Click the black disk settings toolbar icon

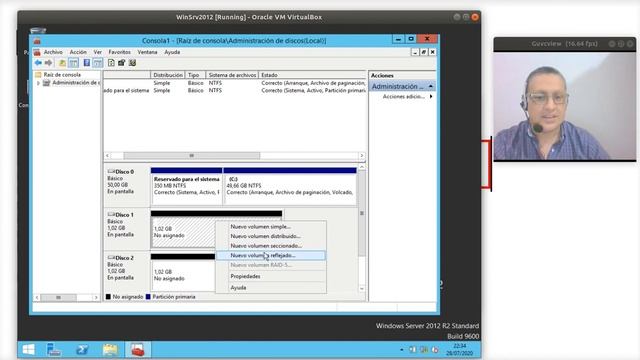tap(122, 63)
